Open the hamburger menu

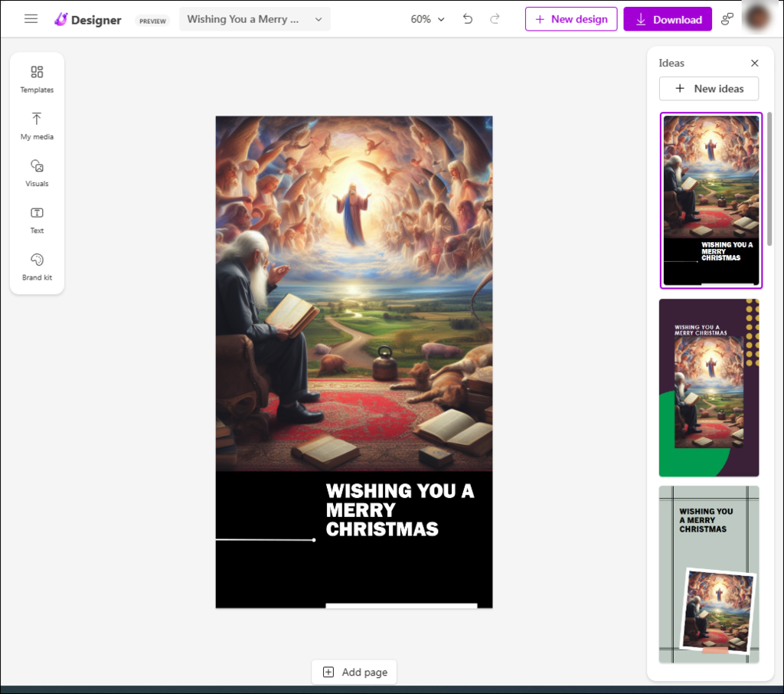(x=31, y=19)
